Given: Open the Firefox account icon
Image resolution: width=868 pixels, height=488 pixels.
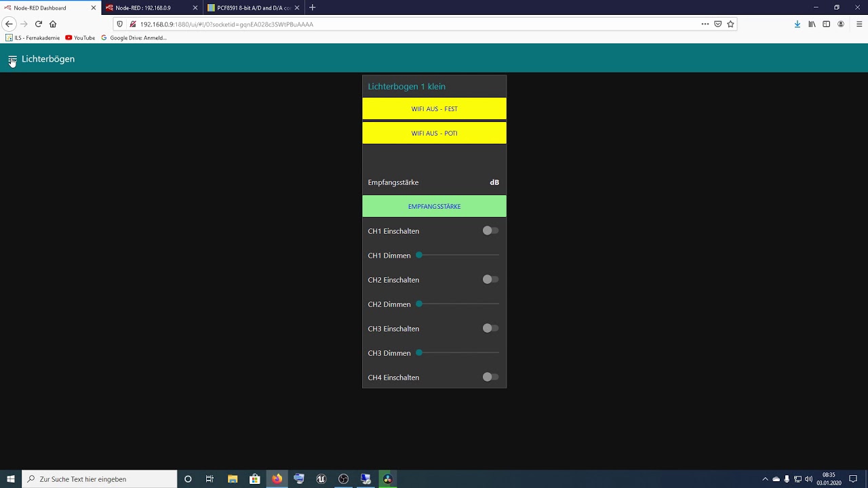Looking at the screenshot, I should coord(841,24).
